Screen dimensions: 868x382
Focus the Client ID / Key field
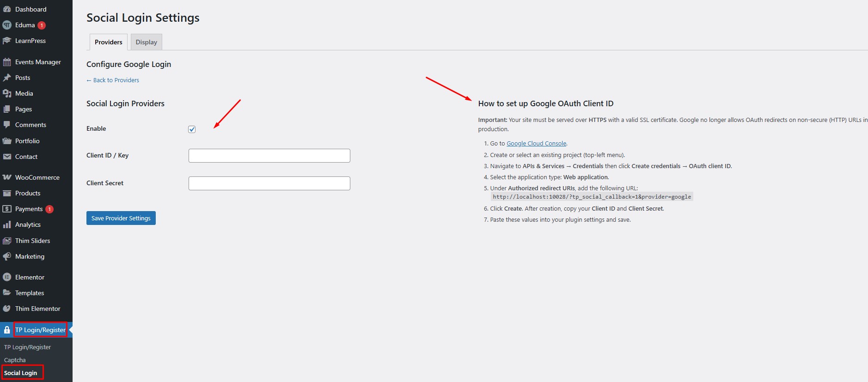(x=269, y=156)
